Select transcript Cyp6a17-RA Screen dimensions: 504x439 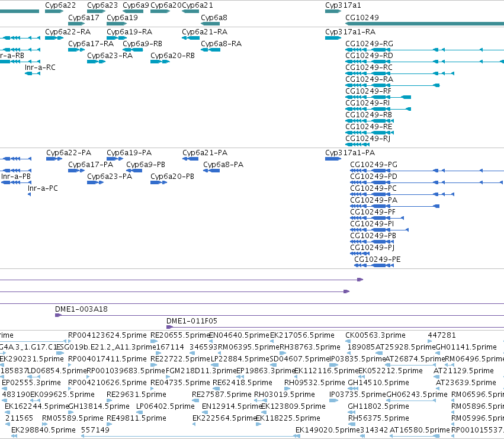[91, 43]
